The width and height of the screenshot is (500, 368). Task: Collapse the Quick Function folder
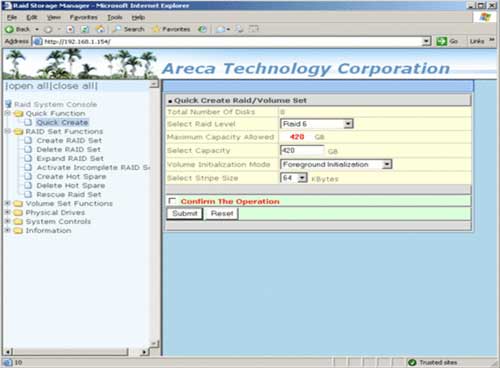pos(8,113)
